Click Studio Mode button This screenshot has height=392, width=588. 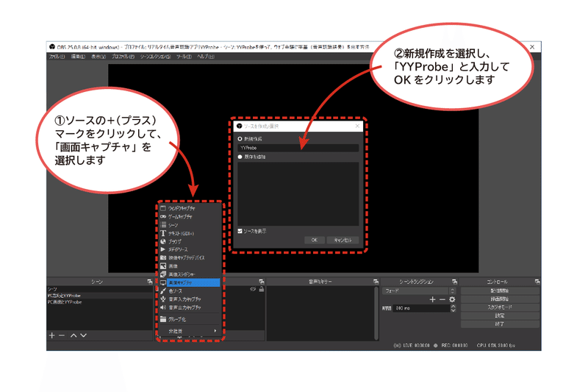[500, 307]
